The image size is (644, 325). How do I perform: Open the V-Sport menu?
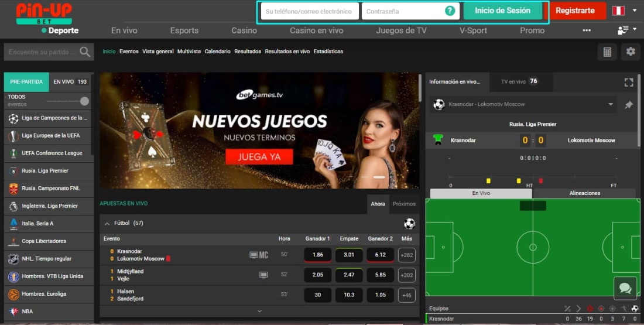[473, 30]
